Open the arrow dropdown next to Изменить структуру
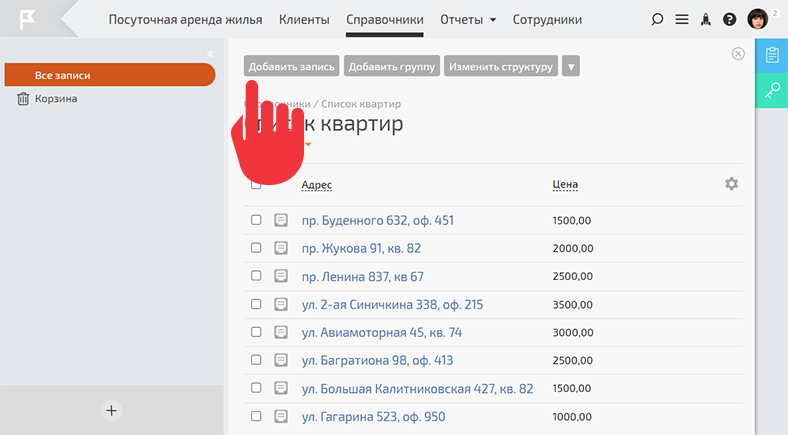Viewport: 788px width, 435px height. point(571,67)
